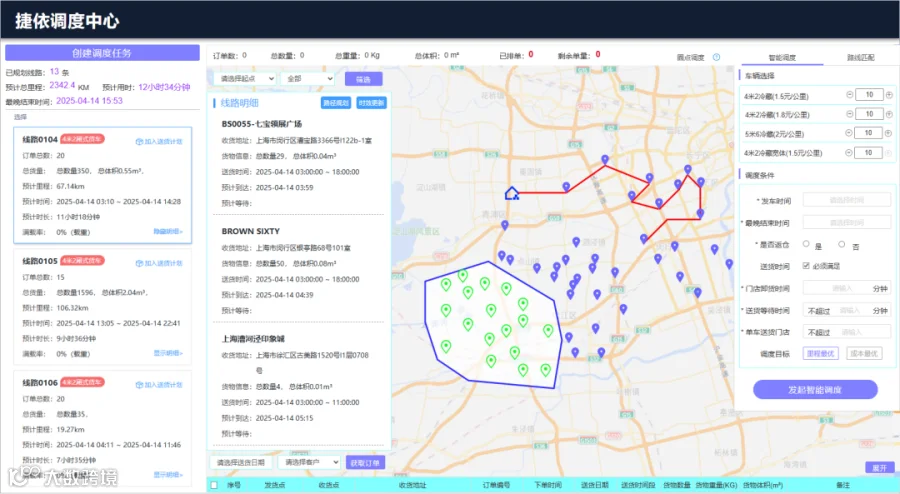Open the 请选择客户 dropdown
The height and width of the screenshot is (494, 900).
(x=309, y=462)
